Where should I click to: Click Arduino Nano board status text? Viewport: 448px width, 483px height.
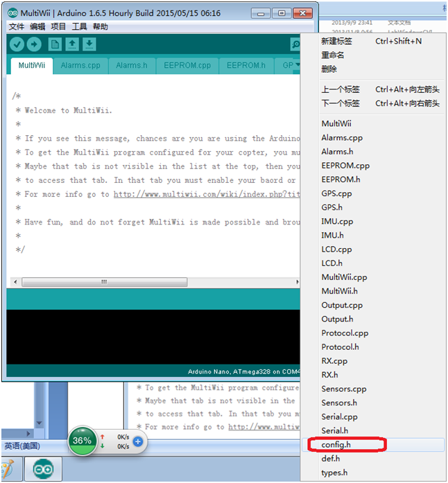(x=243, y=372)
